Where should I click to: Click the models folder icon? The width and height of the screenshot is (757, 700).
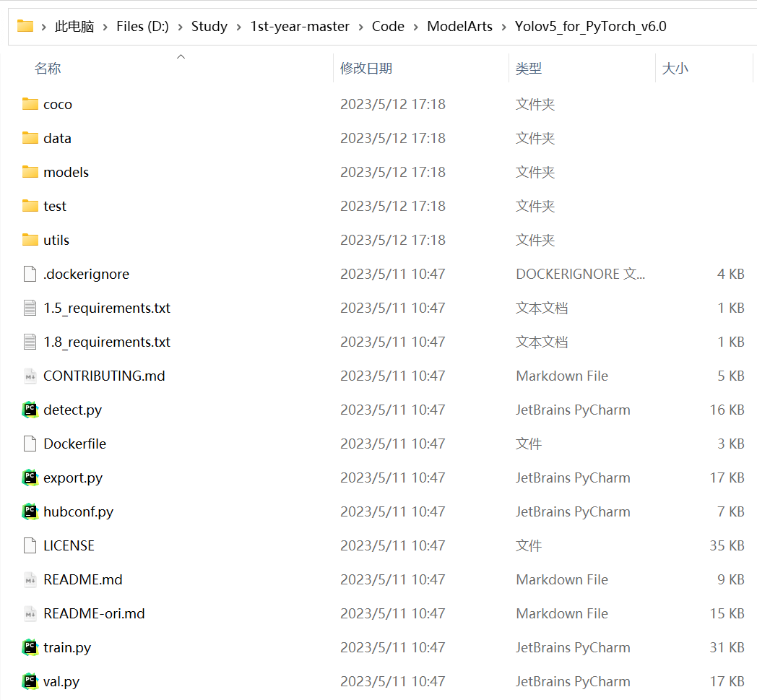point(30,172)
